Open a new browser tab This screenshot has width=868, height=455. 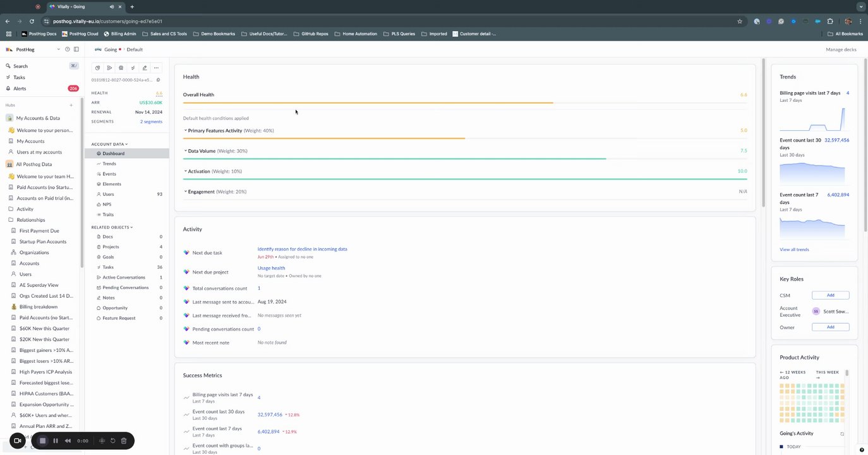coord(132,6)
